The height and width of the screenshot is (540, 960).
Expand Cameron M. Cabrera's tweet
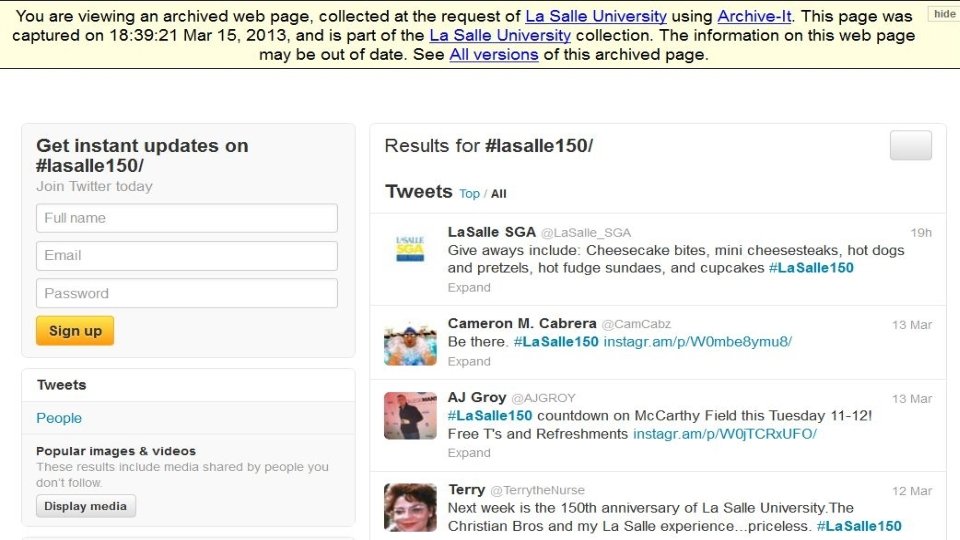coord(469,361)
